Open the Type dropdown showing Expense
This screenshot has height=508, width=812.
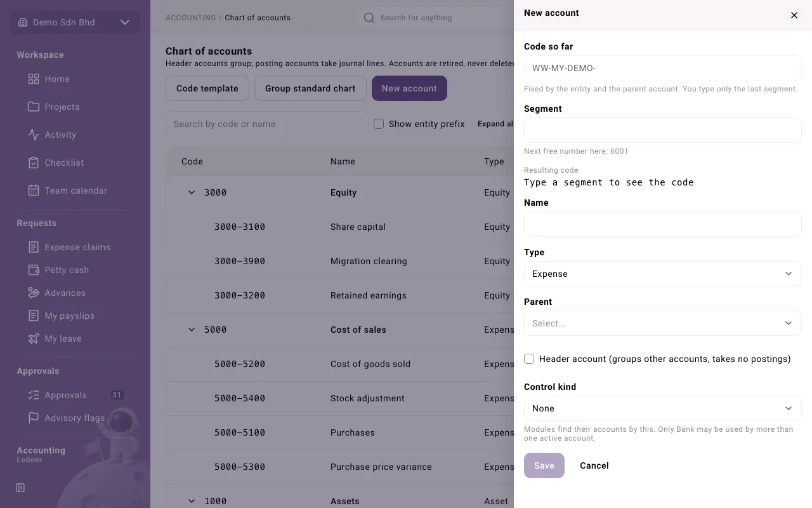663,274
